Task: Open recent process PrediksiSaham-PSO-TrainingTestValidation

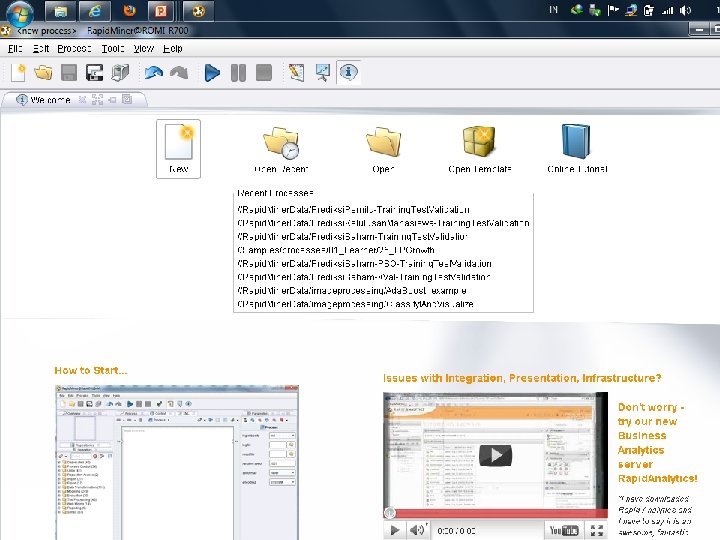Action: pyautogui.click(x=364, y=264)
